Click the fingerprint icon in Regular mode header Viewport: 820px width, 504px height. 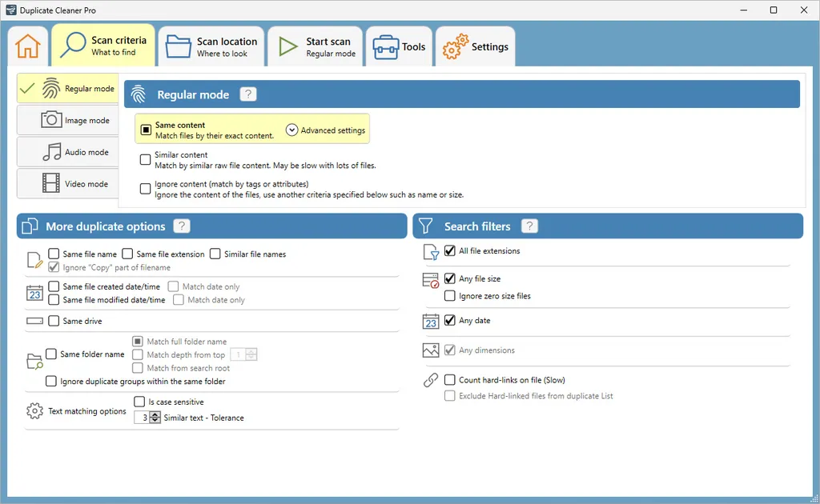point(138,94)
